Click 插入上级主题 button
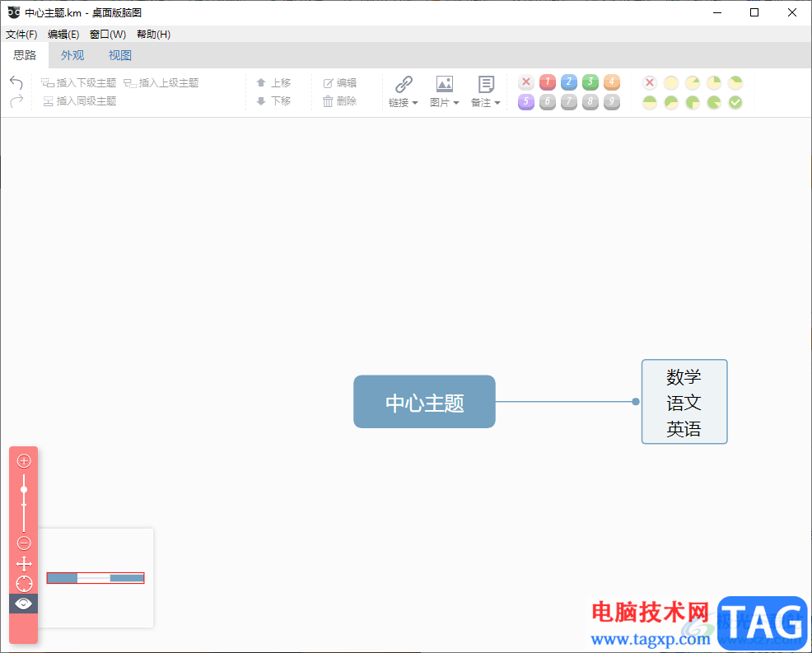 161,83
